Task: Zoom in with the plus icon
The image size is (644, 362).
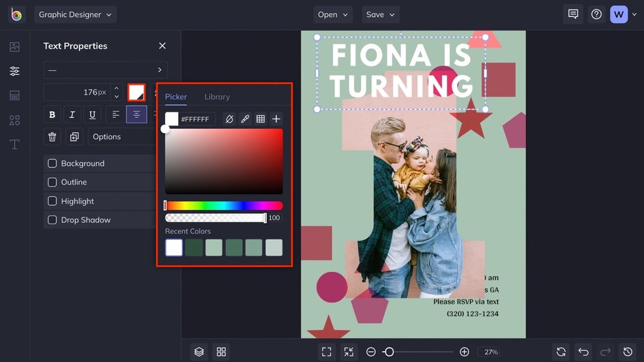Action: tap(465, 352)
